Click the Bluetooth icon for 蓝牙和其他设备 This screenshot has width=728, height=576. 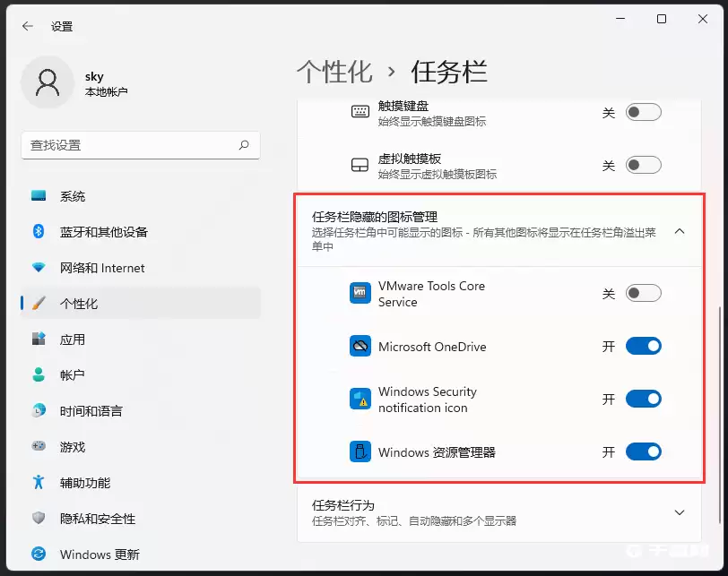pyautogui.click(x=39, y=231)
